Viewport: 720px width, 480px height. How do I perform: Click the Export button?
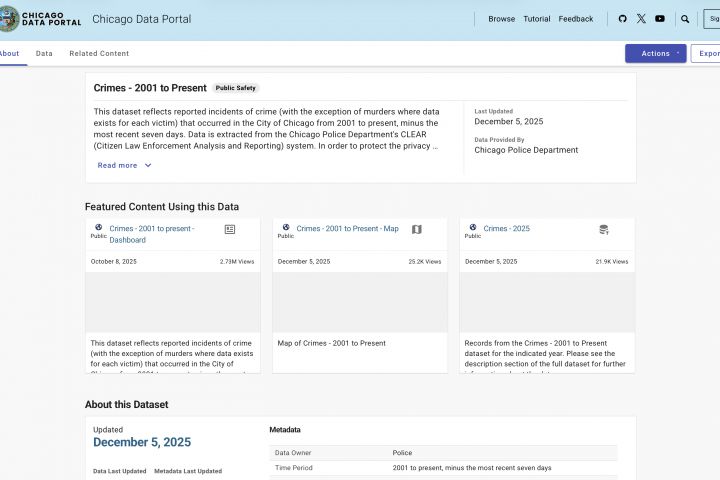click(708, 53)
